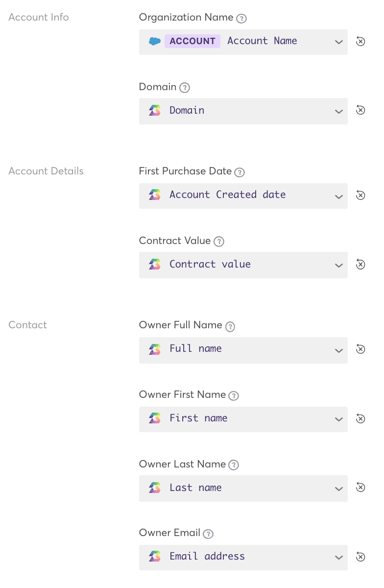The width and height of the screenshot is (384, 588).
Task: Click the help icon next to Domain
Action: pos(184,87)
